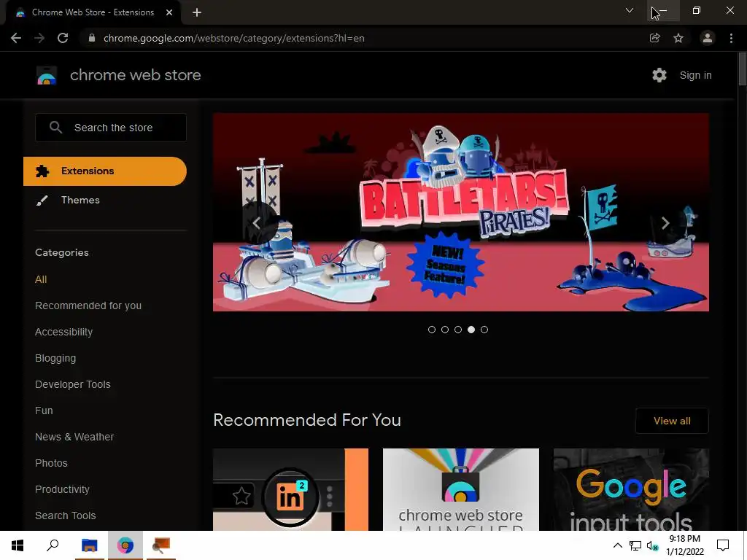The width and height of the screenshot is (747, 560).
Task: Show hidden system tray icons
Action: pyautogui.click(x=617, y=545)
